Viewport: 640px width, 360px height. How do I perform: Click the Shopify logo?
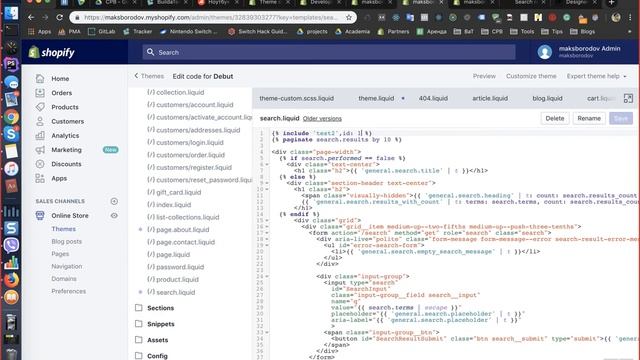pos(51,52)
